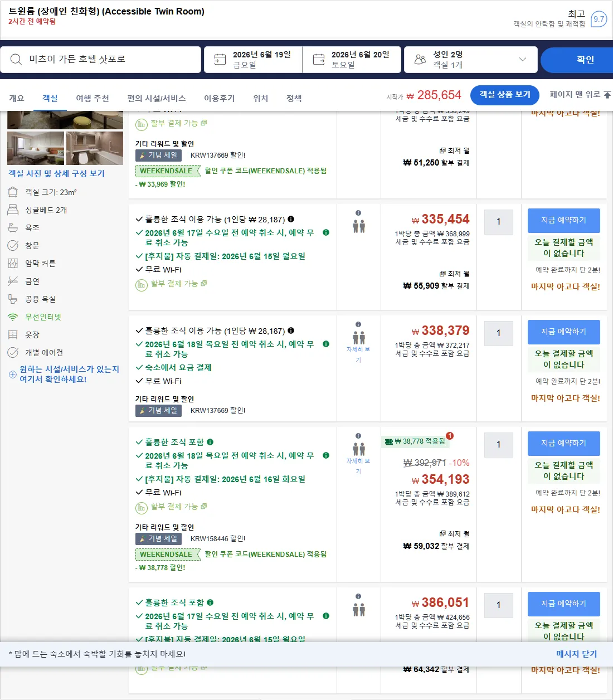Click the room size icon next to 23m²
613x700 pixels.
tap(13, 192)
